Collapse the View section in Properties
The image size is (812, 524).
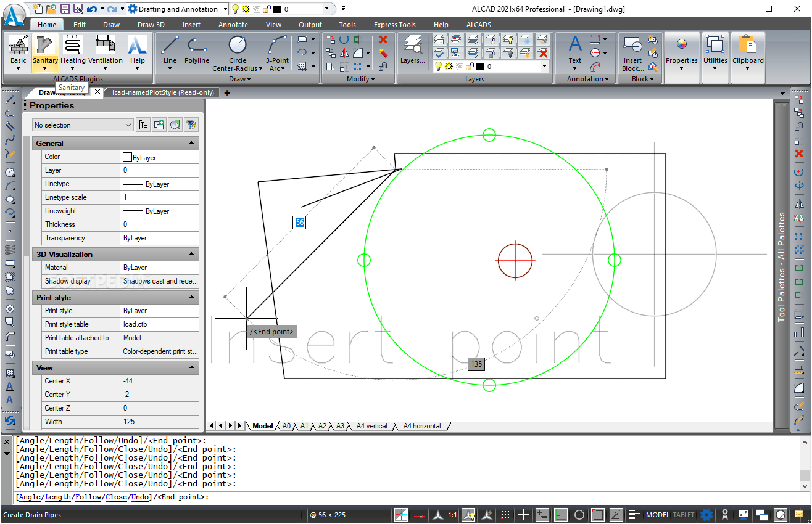[192, 367]
